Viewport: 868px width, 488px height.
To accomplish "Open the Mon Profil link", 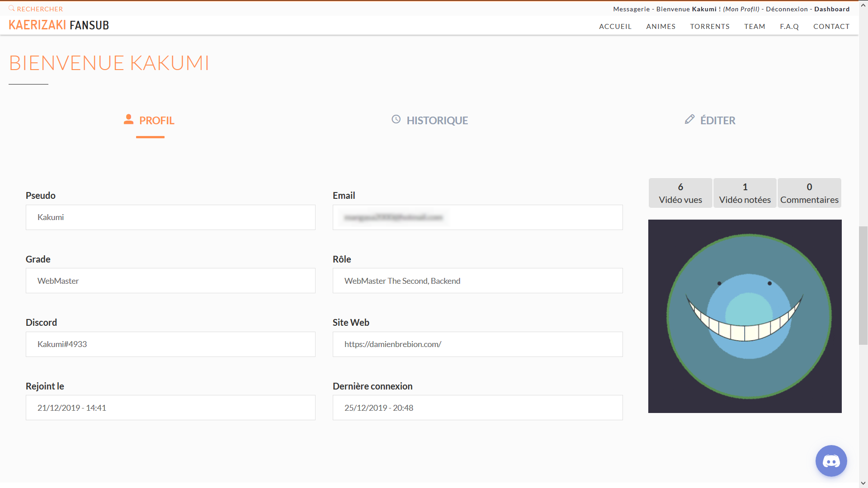I will 741,9.
